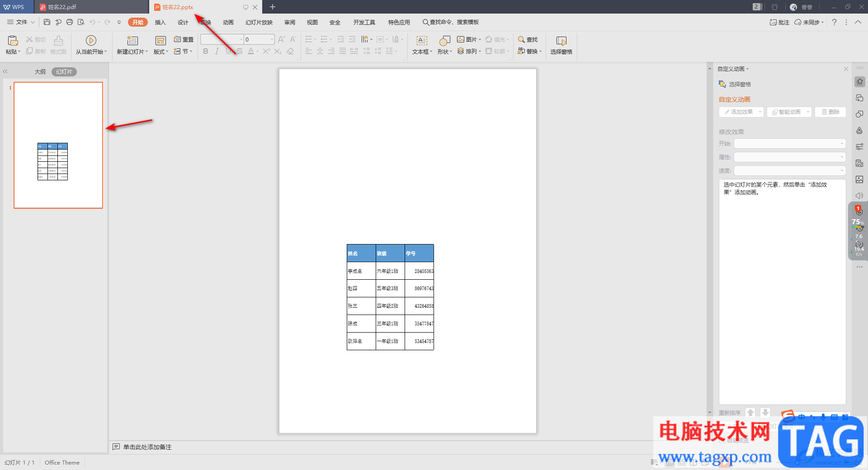
Task: Click the Add Effect (添加效果) button
Action: coord(741,112)
